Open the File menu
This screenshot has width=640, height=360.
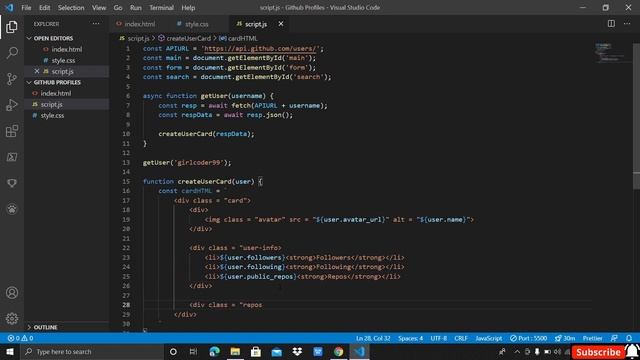[x=26, y=8]
